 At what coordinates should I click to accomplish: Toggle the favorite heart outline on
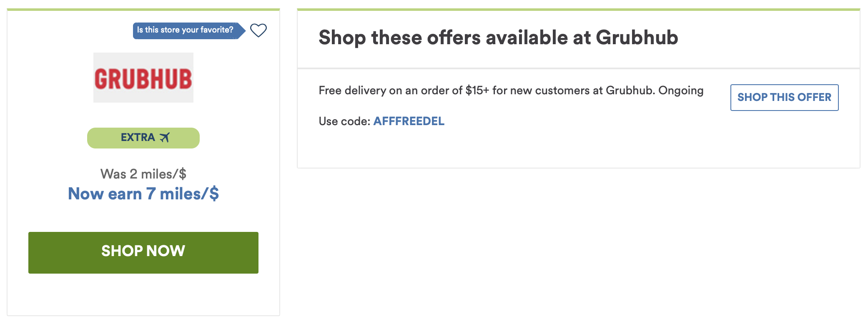tap(258, 30)
